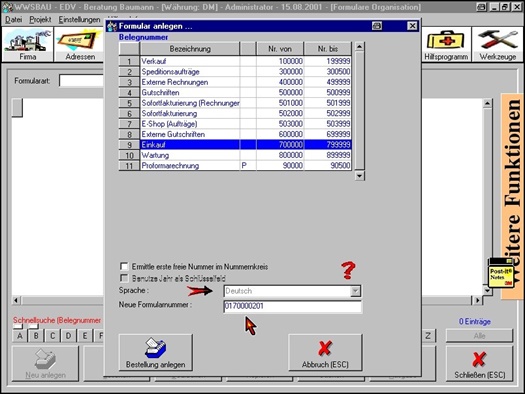
Task: Select the Proformarechnung row
Action: (235, 165)
